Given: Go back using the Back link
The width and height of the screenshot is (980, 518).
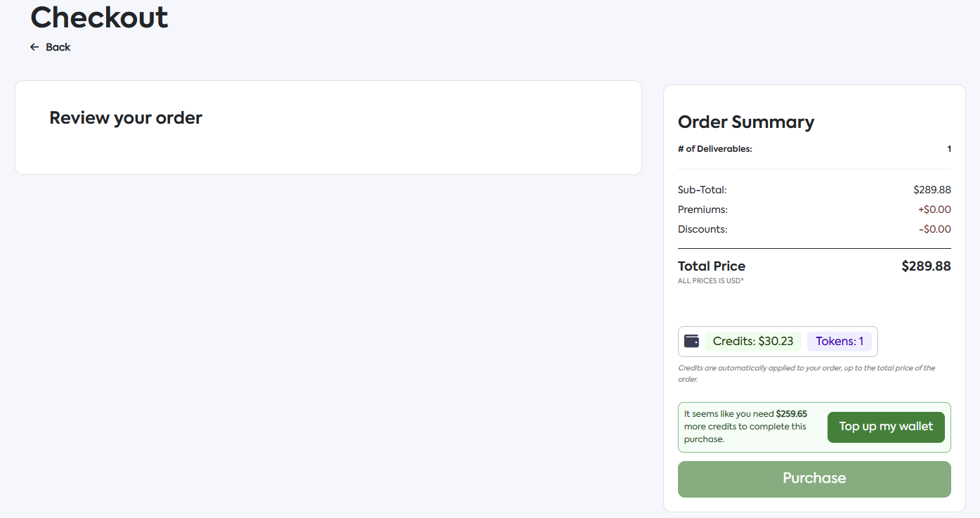Looking at the screenshot, I should (58, 47).
